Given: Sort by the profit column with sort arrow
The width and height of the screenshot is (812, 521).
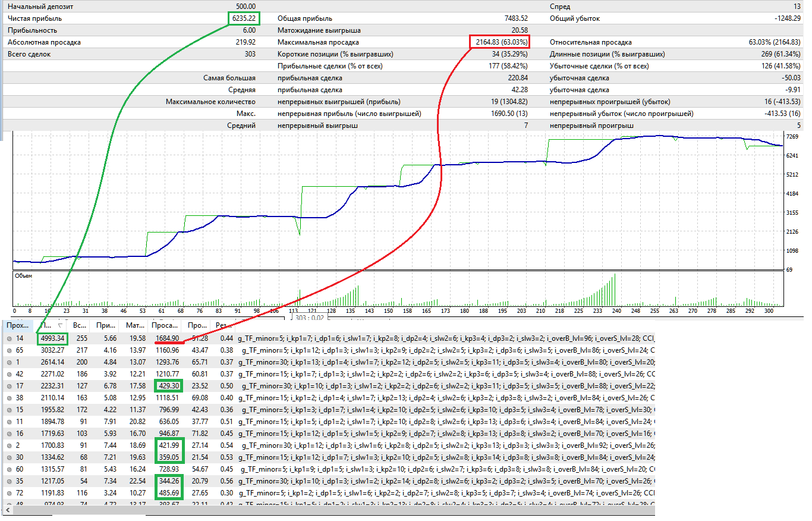Looking at the screenshot, I should [50, 325].
